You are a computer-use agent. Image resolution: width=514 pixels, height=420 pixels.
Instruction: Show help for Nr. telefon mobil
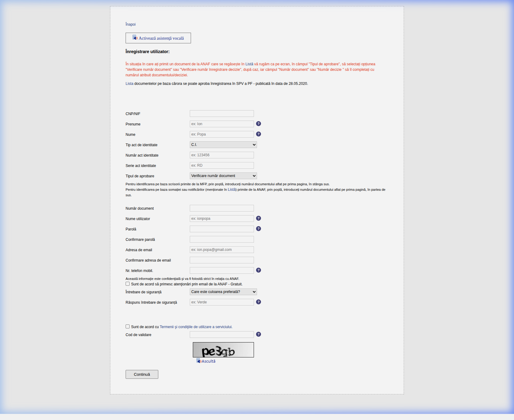[x=259, y=270]
